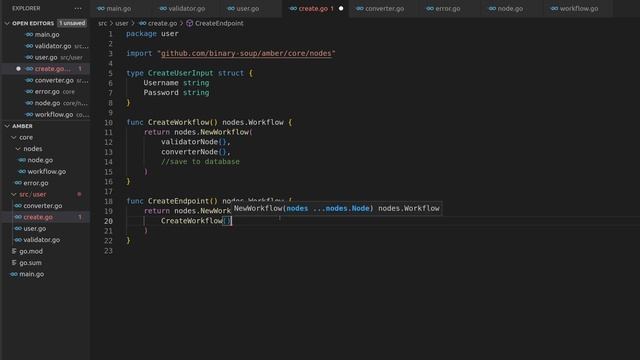Click line number 10 in the gutter
The width and height of the screenshot is (640, 360).
click(x=109, y=122)
